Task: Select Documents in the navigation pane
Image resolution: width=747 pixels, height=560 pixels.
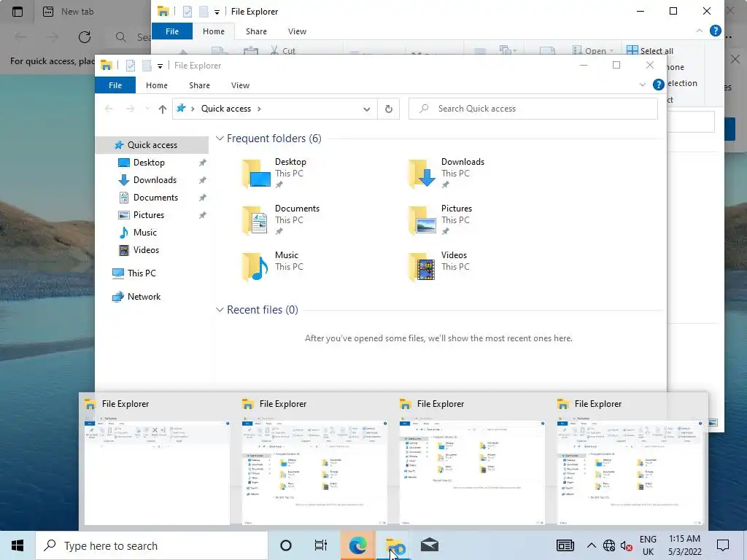Action: point(155,198)
